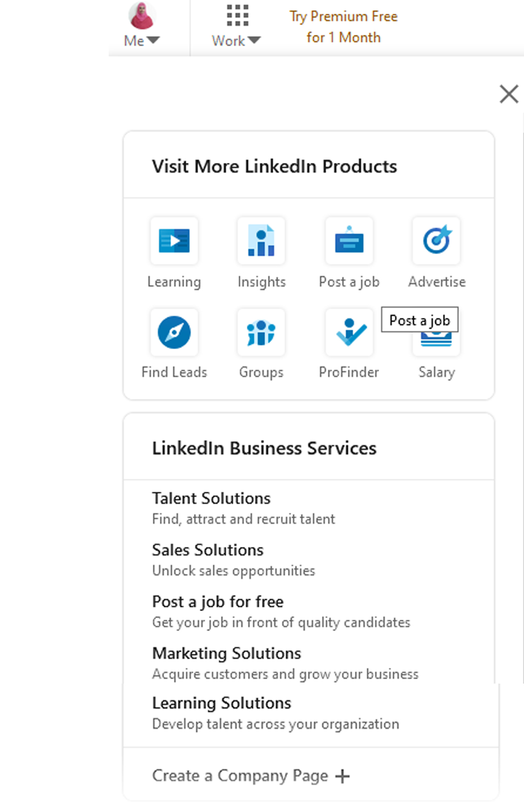
Task: Click the Work grid icon
Action: click(x=237, y=16)
